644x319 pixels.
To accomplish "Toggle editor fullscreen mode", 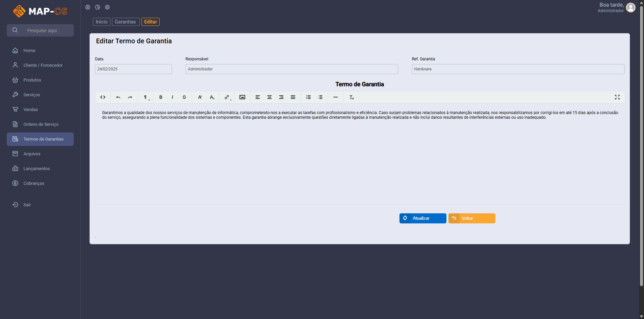I will pyautogui.click(x=617, y=97).
